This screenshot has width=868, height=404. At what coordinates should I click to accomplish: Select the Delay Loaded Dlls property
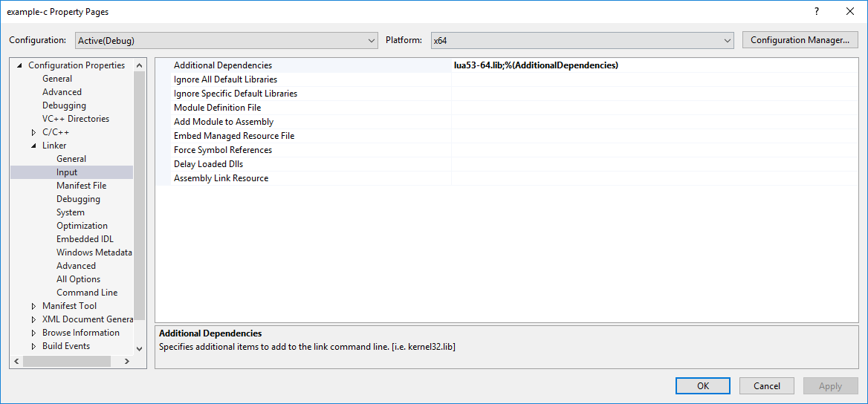pos(208,164)
